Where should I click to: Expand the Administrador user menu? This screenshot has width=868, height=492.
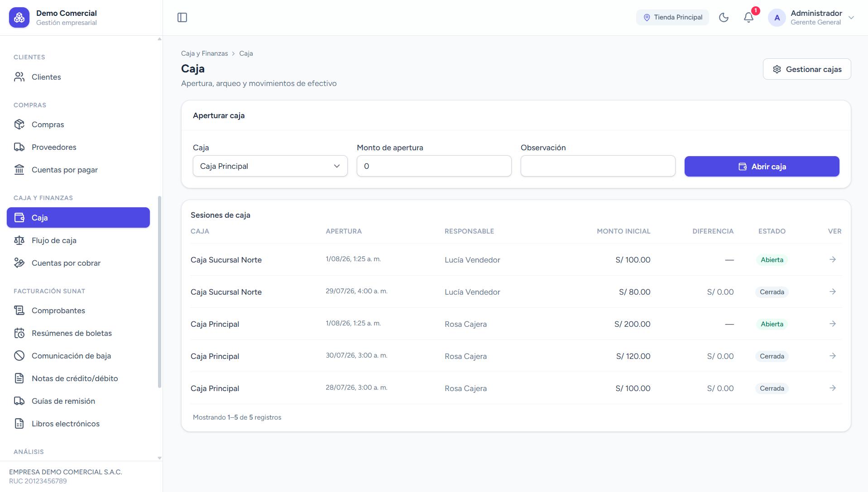click(x=811, y=18)
